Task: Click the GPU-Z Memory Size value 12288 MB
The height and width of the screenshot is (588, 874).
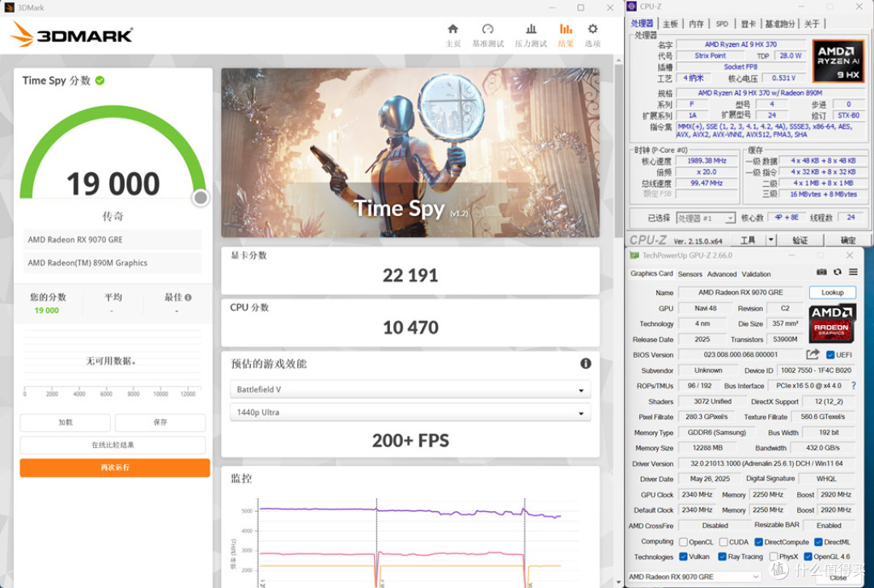Action: click(x=707, y=447)
